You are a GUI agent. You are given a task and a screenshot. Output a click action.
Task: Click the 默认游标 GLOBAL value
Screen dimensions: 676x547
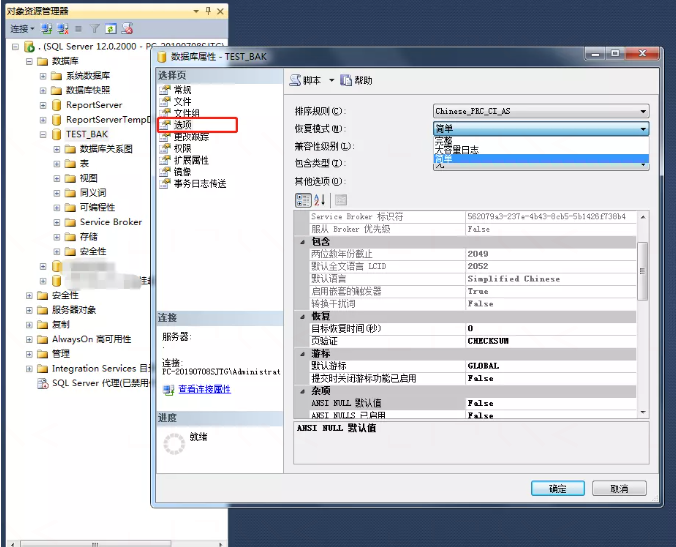[x=551, y=366]
